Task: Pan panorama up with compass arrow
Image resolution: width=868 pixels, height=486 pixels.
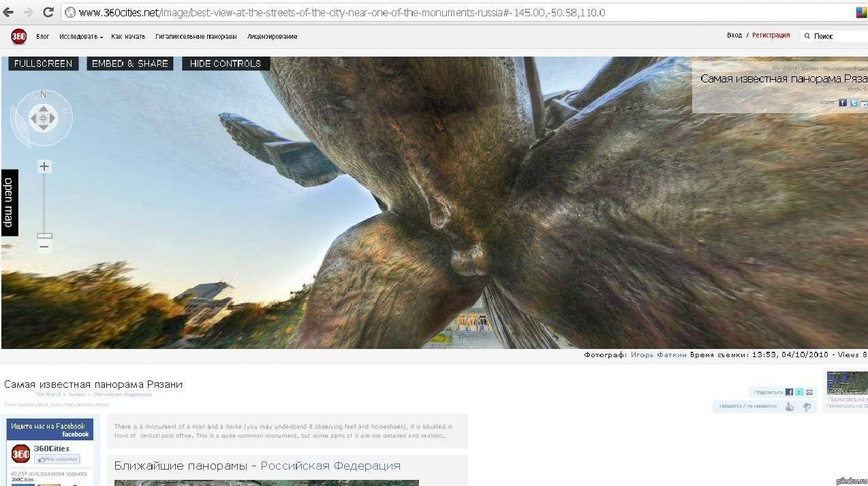Action: (x=43, y=108)
